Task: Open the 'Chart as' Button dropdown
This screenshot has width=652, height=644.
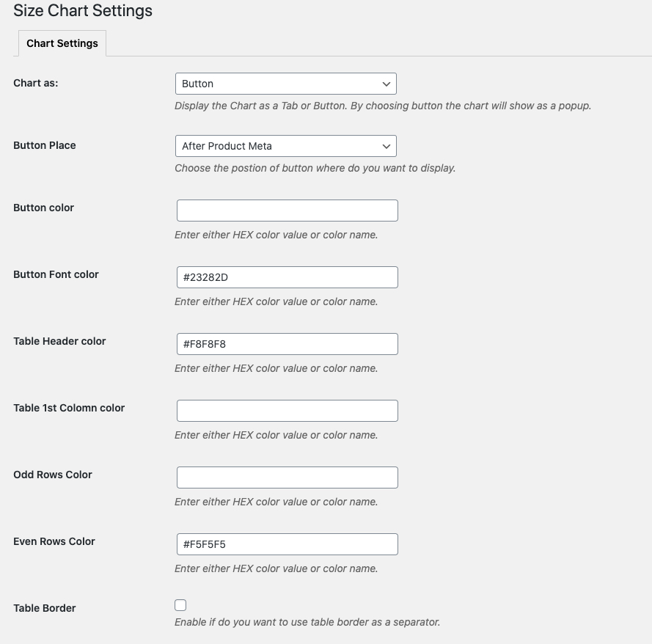Action: [x=286, y=84]
